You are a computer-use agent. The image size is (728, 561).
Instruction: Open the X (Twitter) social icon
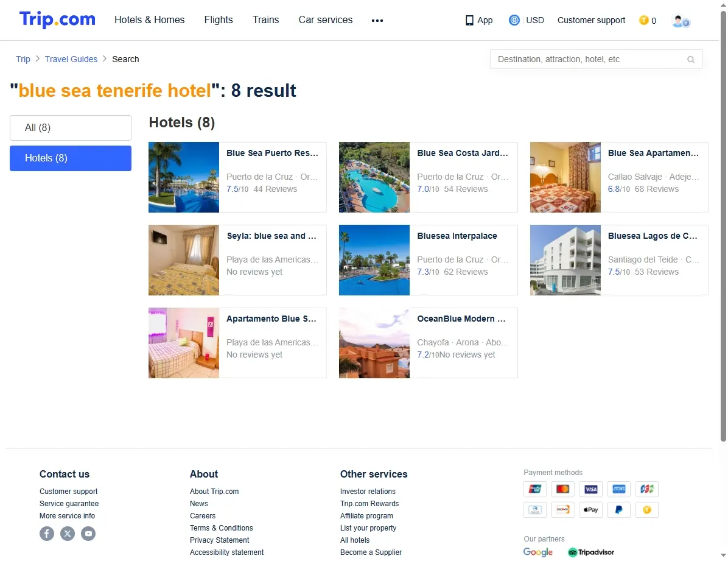[68, 533]
